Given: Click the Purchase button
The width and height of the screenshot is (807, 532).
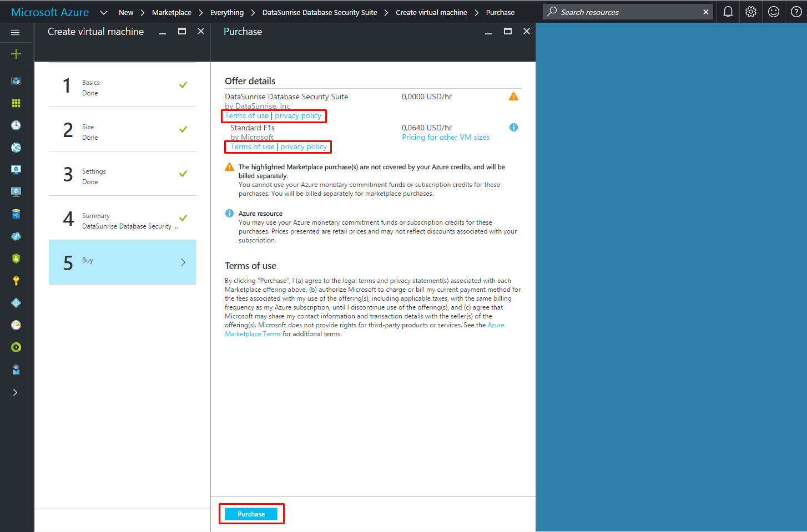Looking at the screenshot, I should (x=251, y=514).
